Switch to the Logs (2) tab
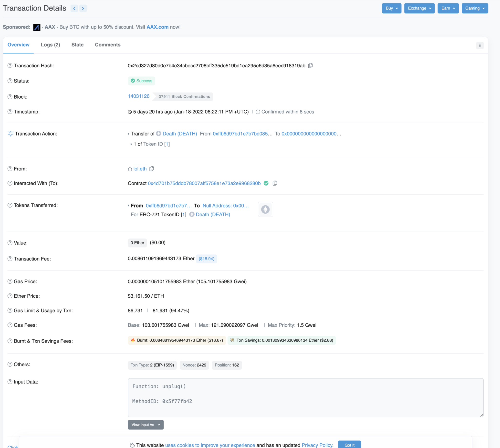500x448 pixels. tap(50, 45)
